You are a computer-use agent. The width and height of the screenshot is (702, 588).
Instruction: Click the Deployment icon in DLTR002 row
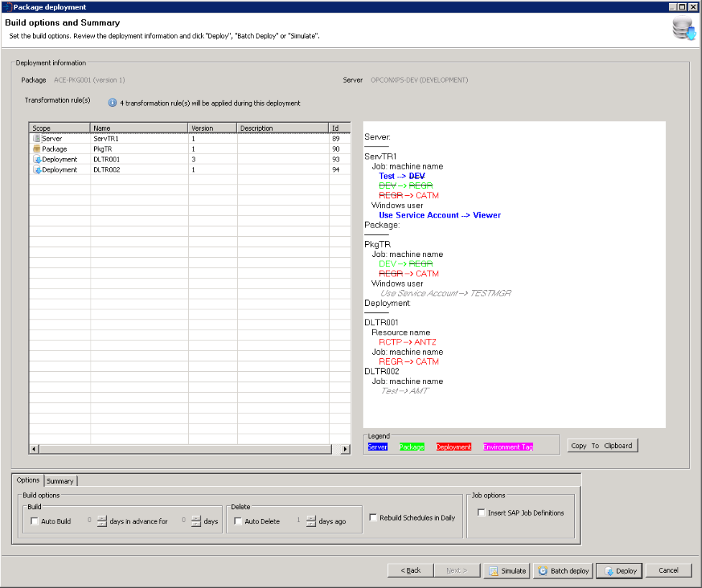click(x=37, y=170)
